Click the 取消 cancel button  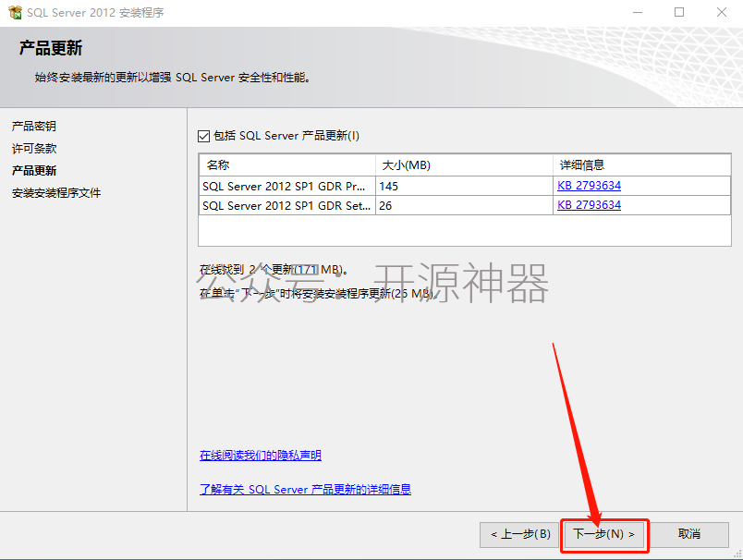[689, 534]
